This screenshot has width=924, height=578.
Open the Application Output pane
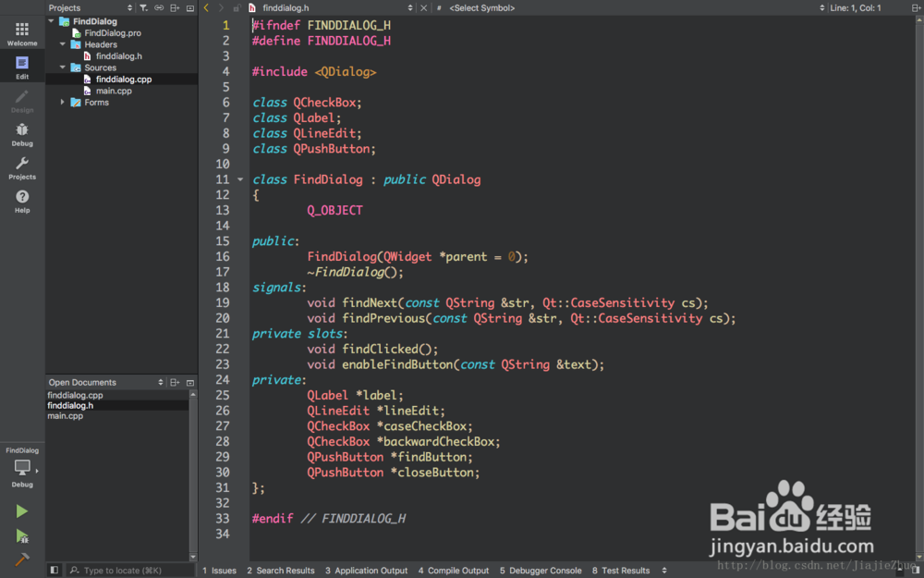pyautogui.click(x=366, y=571)
